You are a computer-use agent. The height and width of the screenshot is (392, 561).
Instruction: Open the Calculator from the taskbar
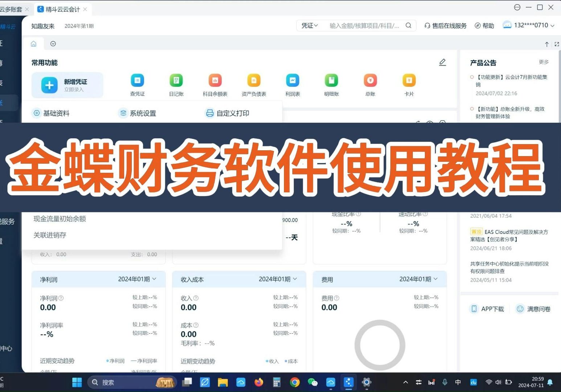tap(277, 382)
